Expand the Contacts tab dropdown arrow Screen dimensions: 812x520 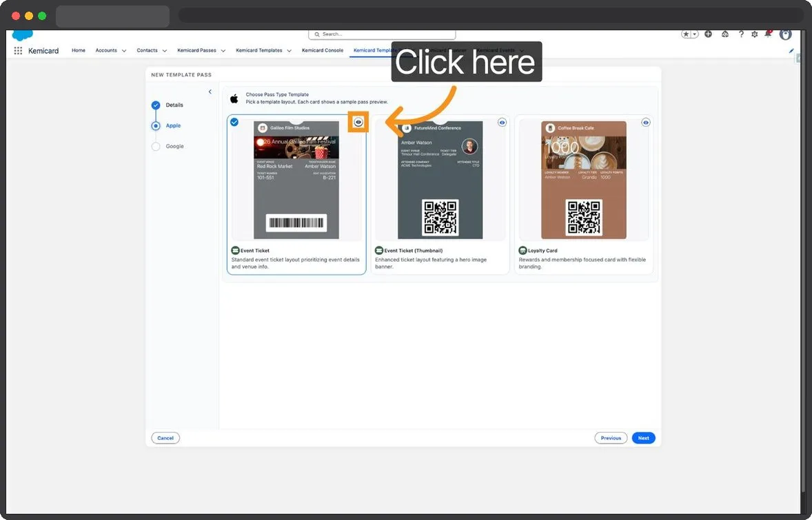(x=165, y=51)
